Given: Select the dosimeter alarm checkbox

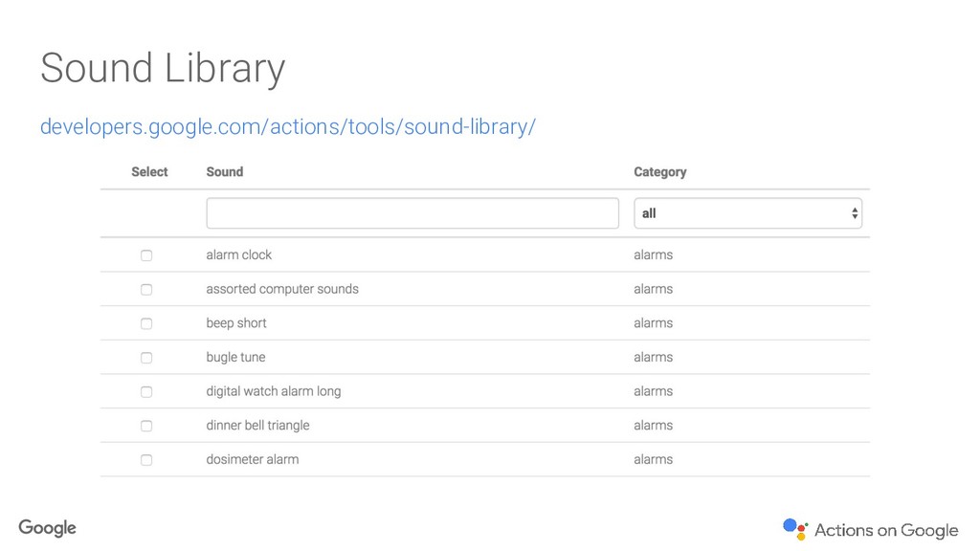Looking at the screenshot, I should pos(146,460).
